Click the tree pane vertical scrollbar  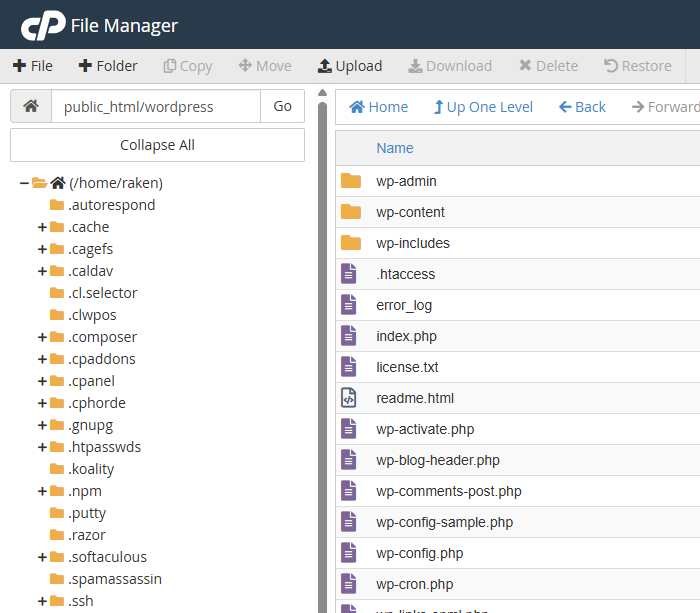pyautogui.click(x=322, y=357)
